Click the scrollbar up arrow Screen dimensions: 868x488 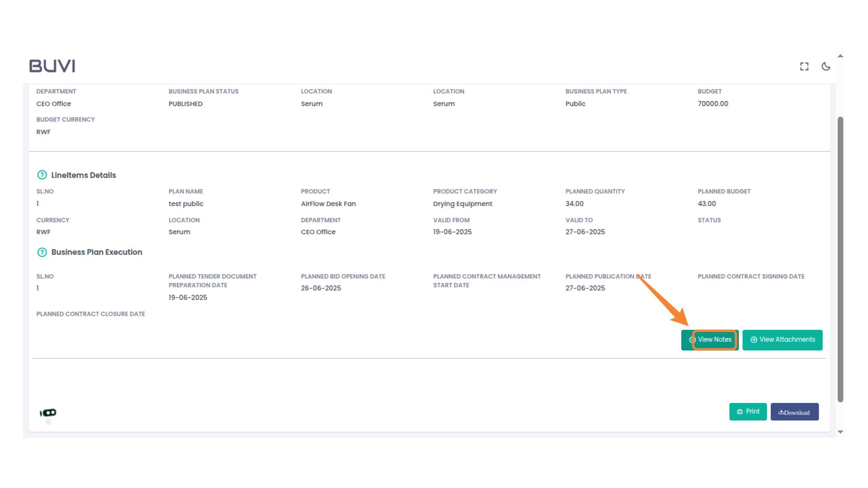tap(840, 56)
